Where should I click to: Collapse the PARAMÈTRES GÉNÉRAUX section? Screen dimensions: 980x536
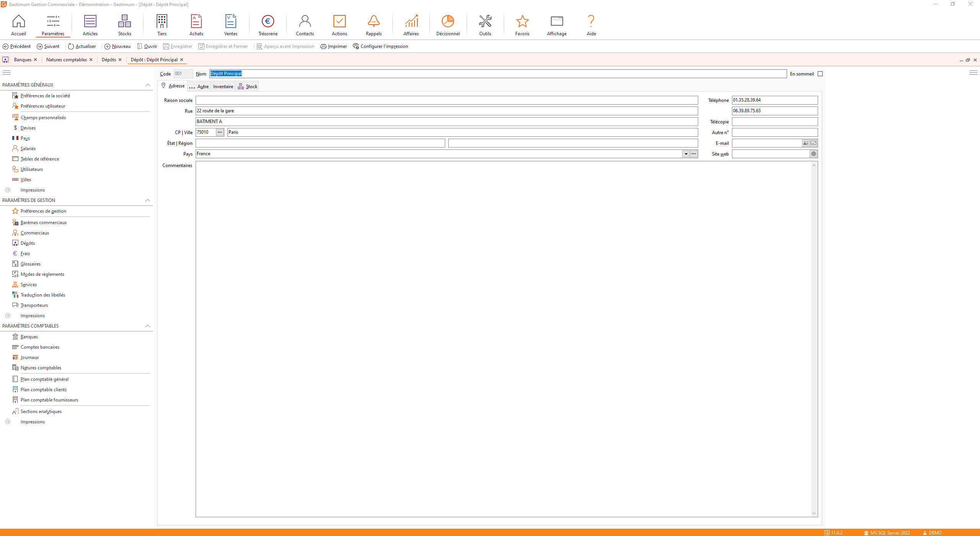point(148,85)
